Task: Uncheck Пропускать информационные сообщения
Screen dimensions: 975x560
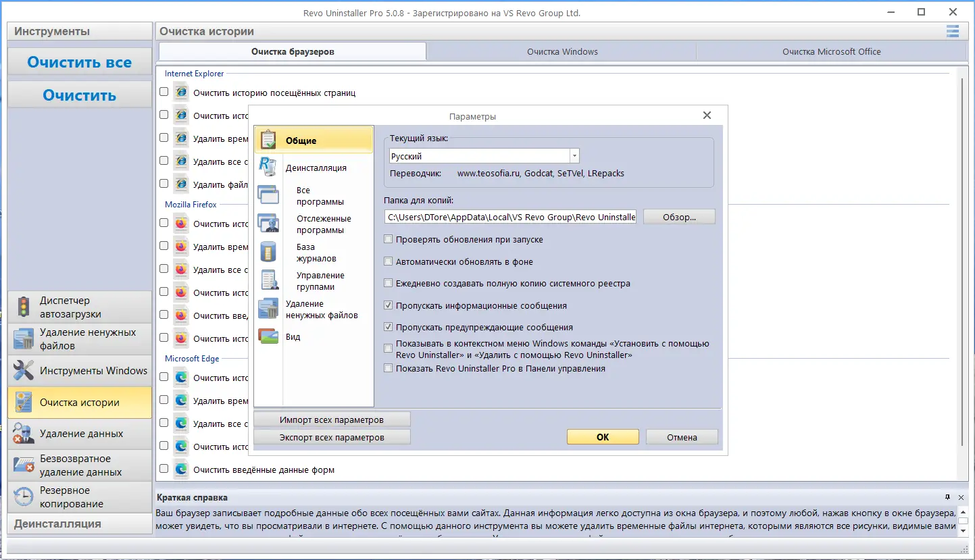Action: point(389,305)
